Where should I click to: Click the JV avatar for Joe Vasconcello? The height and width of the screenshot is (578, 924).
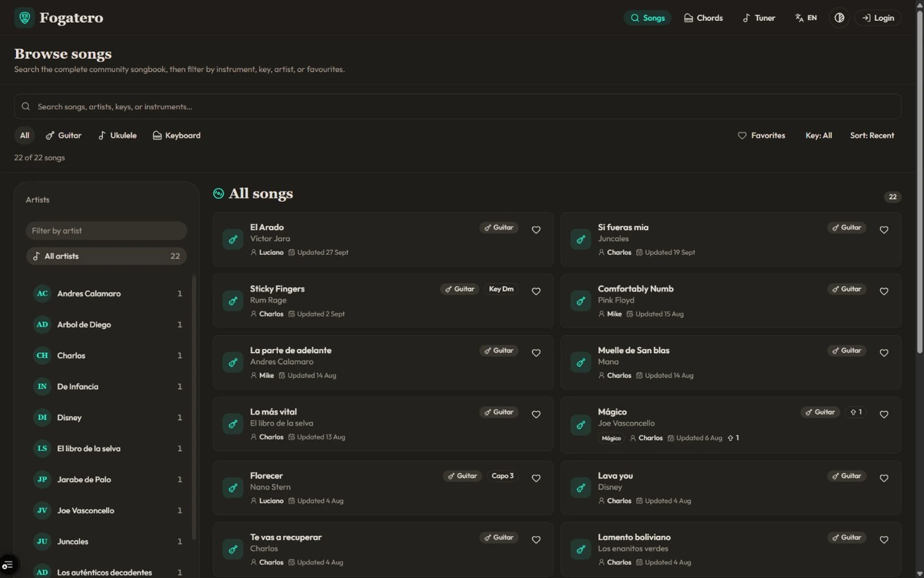click(x=42, y=510)
